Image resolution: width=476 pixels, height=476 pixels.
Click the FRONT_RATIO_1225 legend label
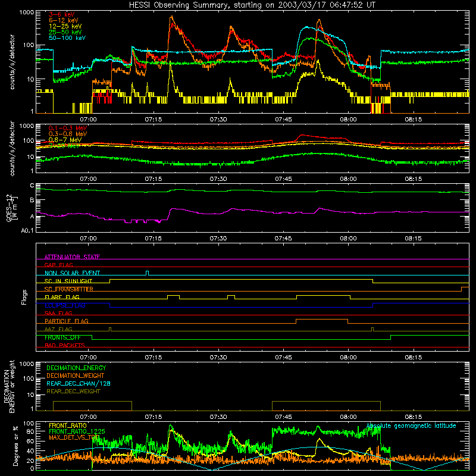click(x=77, y=431)
